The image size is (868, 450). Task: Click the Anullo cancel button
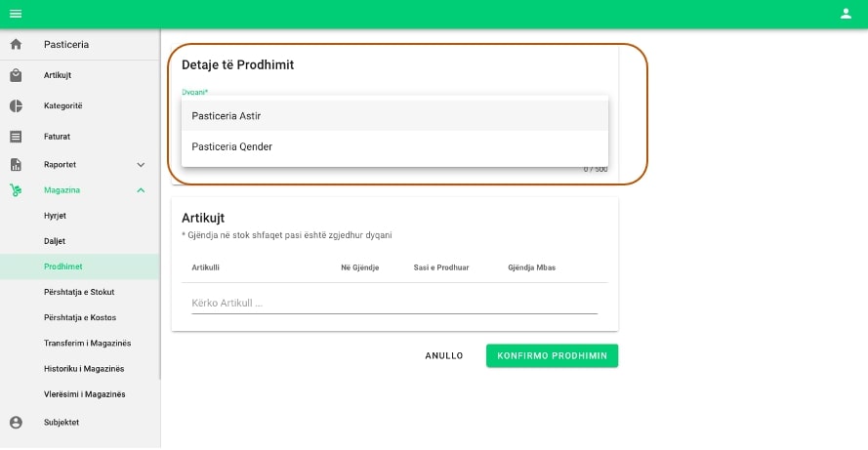pyautogui.click(x=444, y=356)
